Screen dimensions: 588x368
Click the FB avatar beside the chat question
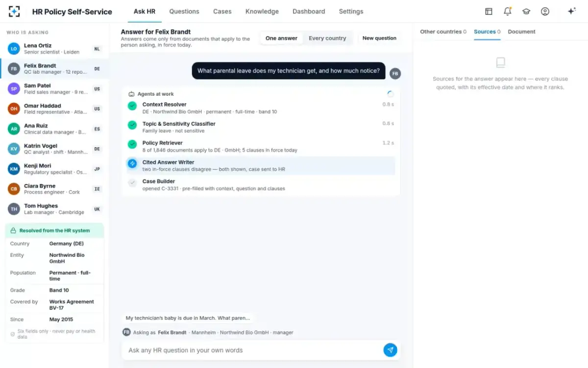tap(395, 74)
